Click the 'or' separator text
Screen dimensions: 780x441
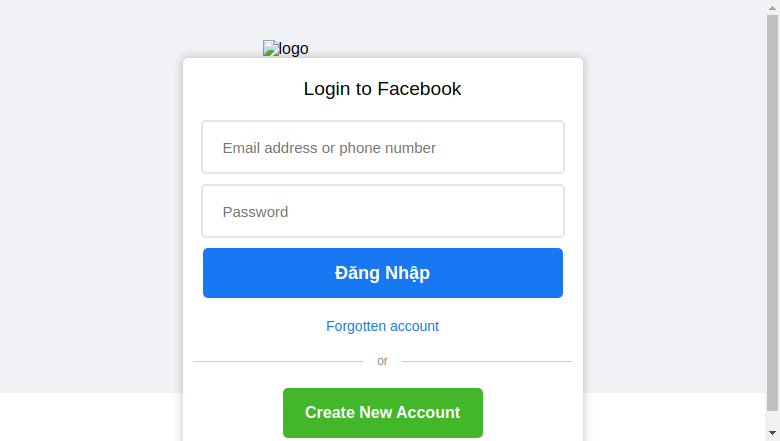(x=383, y=361)
